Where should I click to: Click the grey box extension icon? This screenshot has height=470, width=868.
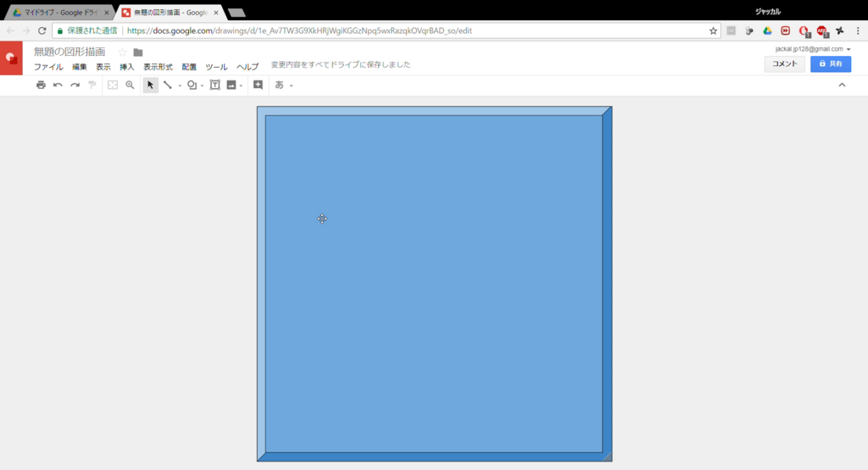[x=732, y=31]
